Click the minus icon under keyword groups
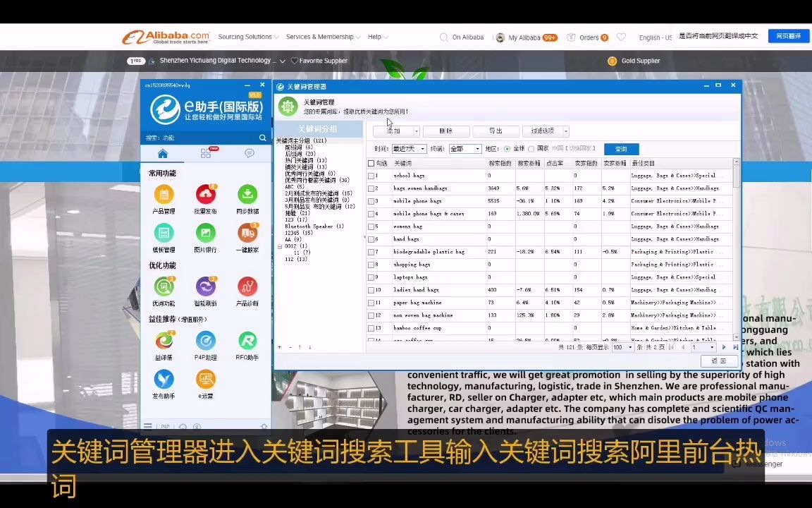Screen dimensions: 812x508 tap(290, 347)
